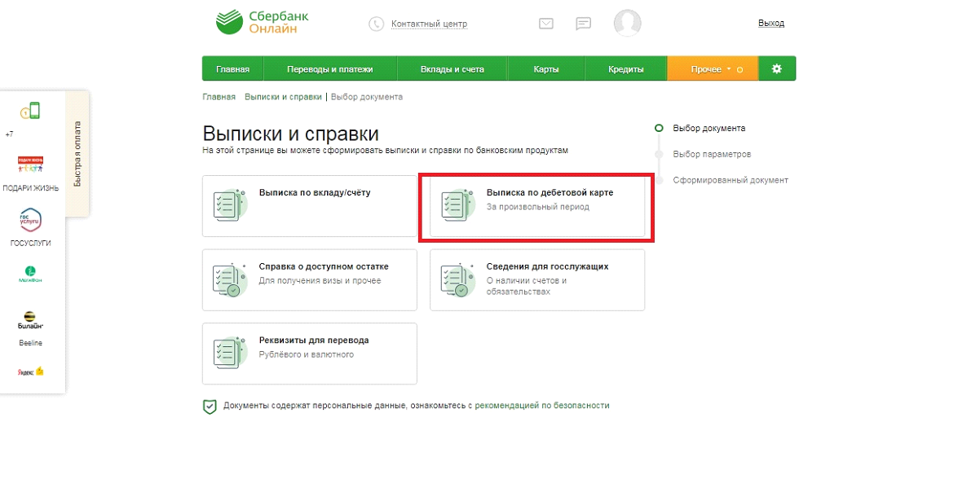Viewport: 980px width, 501px height.
Task: Open the Карты menu item
Action: coord(545,69)
